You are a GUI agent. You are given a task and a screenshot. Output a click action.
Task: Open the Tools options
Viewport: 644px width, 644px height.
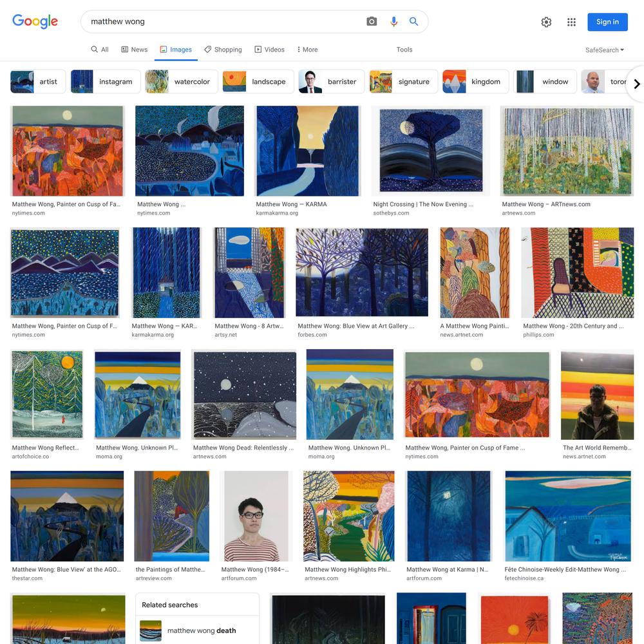(404, 50)
